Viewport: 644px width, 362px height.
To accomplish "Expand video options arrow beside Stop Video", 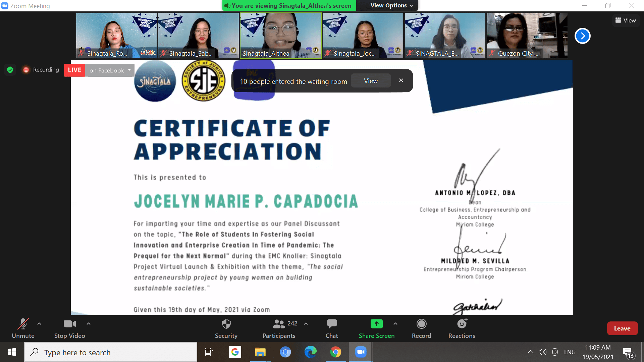I will click(x=89, y=324).
